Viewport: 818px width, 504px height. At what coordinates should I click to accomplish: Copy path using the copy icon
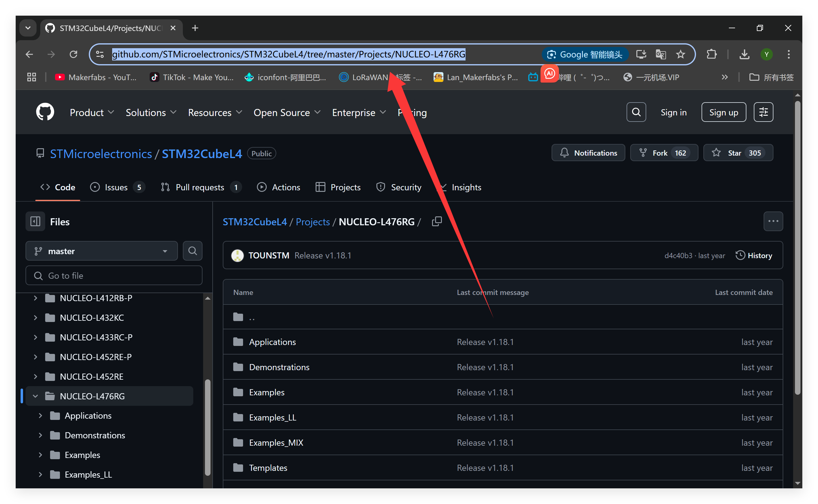pyautogui.click(x=437, y=221)
